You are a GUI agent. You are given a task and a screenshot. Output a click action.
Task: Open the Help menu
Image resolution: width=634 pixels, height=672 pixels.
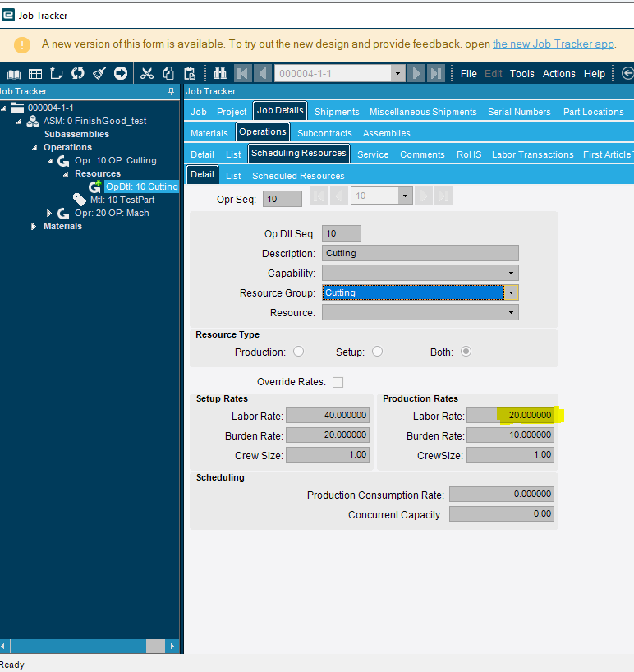594,74
